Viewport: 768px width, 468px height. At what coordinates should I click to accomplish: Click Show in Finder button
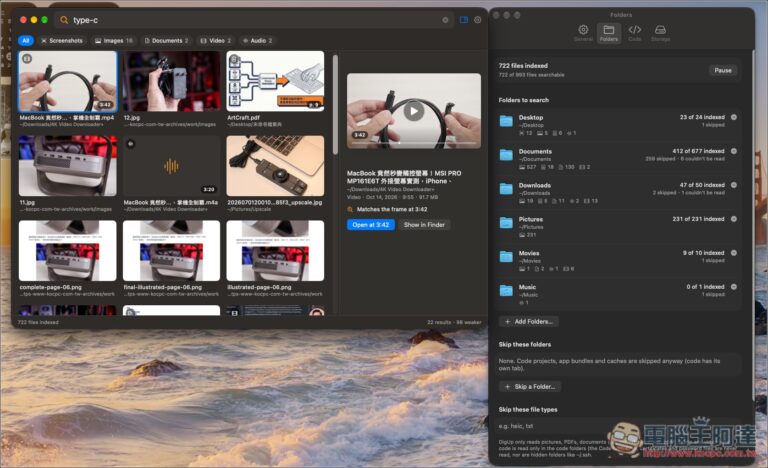coord(424,225)
